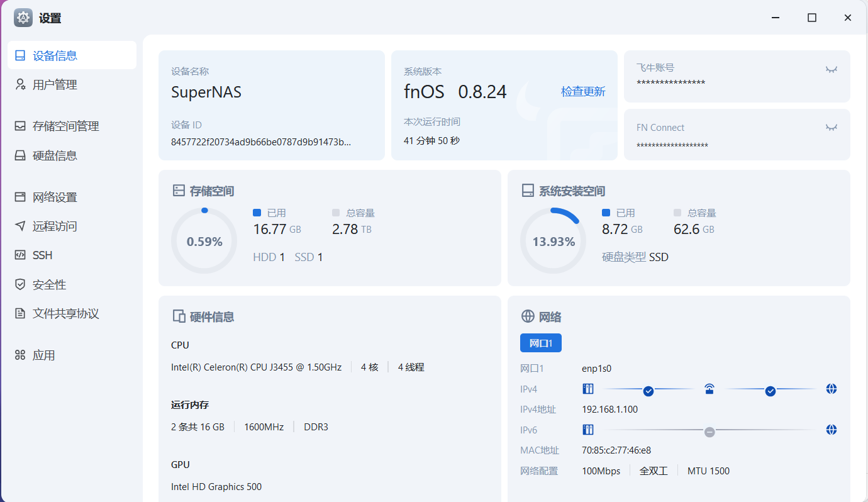Select the 网口1 tab button
The image size is (868, 502).
click(x=541, y=343)
